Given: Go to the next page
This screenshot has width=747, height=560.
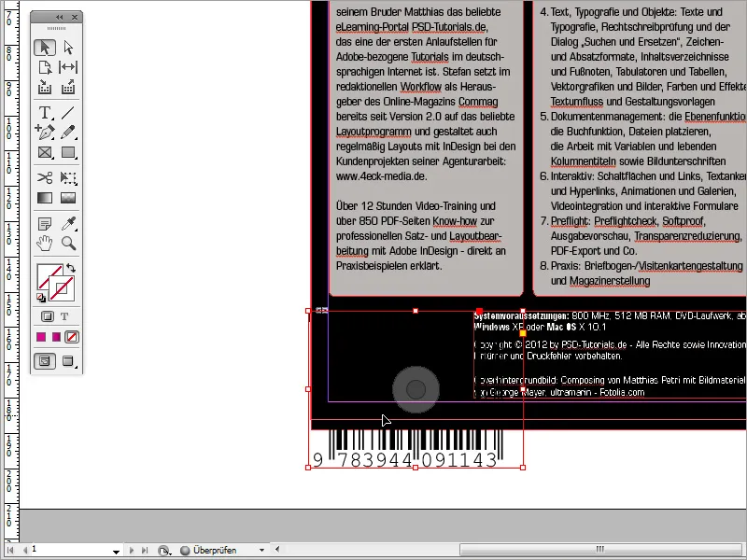Looking at the screenshot, I should point(132,550).
